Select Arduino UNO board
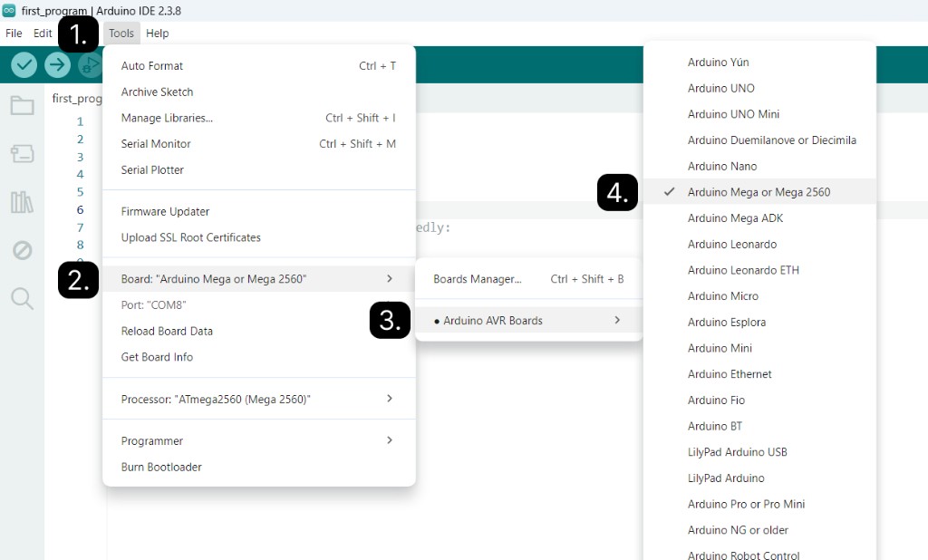 point(759,88)
